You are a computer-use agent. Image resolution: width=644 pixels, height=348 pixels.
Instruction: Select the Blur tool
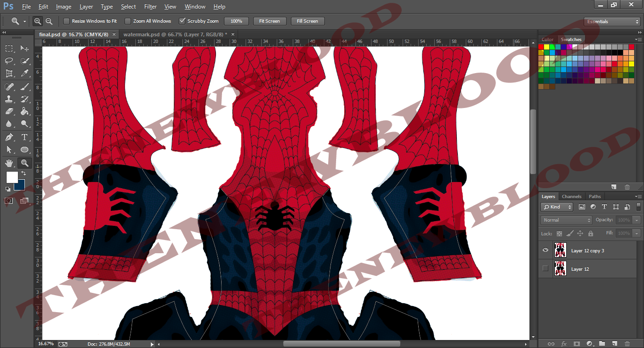click(9, 124)
